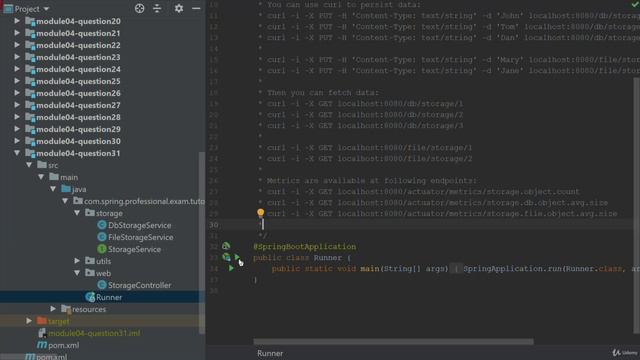
Task: Click the resources folder icon
Action: [66, 309]
